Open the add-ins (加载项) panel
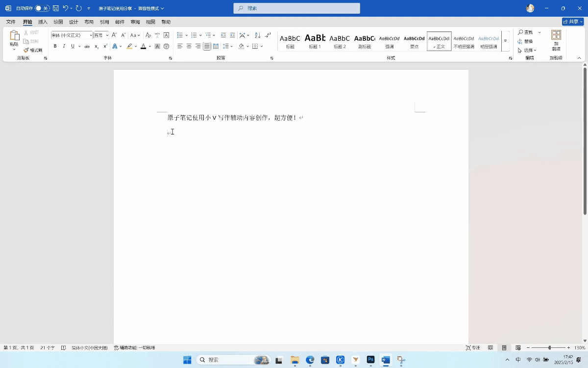The height and width of the screenshot is (368, 588). (556, 40)
